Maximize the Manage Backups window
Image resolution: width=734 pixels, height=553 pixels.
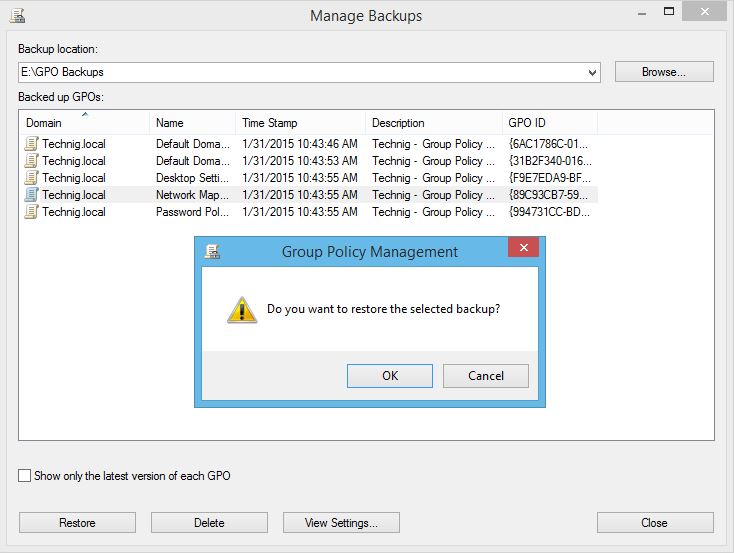(669, 12)
